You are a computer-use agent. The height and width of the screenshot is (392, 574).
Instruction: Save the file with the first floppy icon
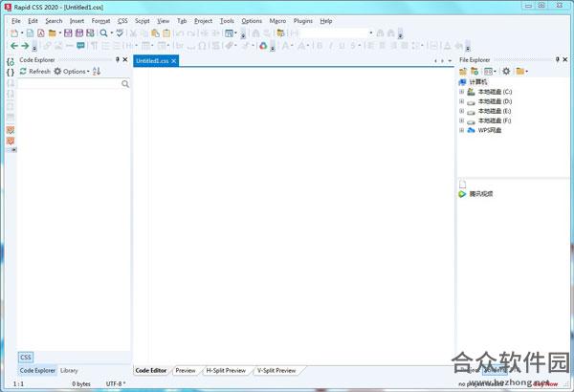68,33
